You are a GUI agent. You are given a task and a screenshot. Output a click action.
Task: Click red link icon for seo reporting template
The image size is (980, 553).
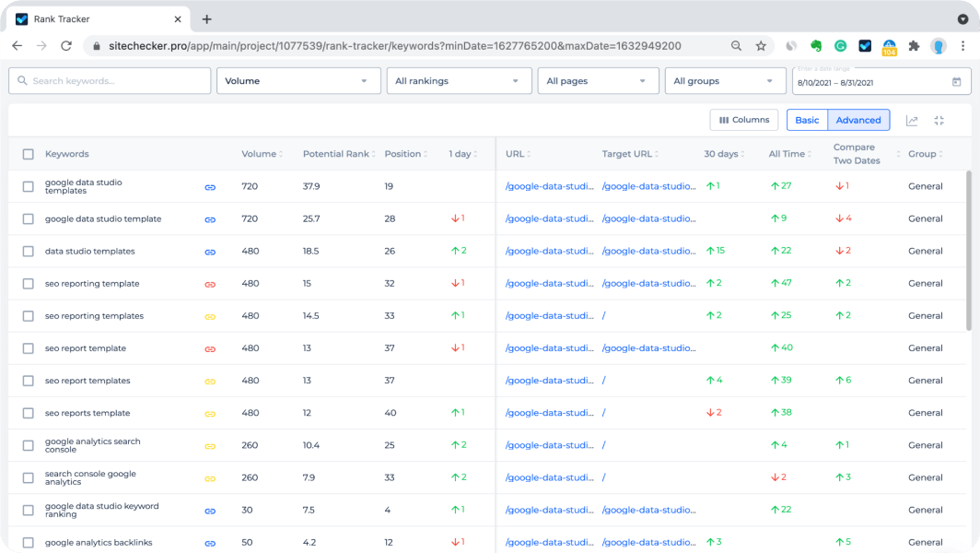pos(210,284)
